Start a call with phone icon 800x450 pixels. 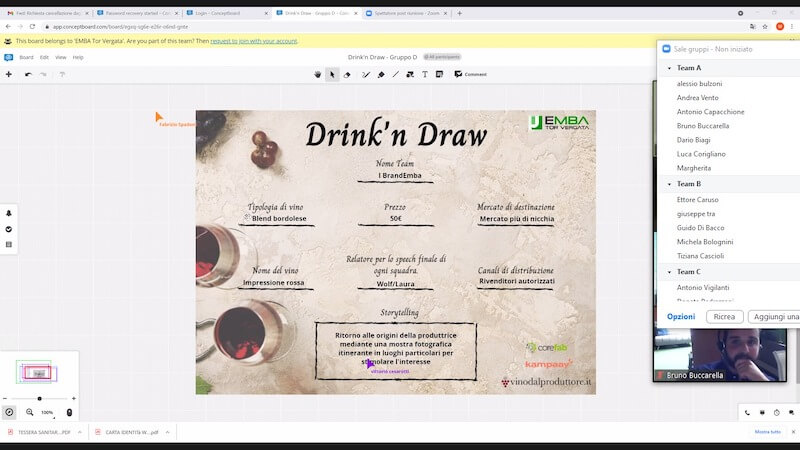(747, 413)
